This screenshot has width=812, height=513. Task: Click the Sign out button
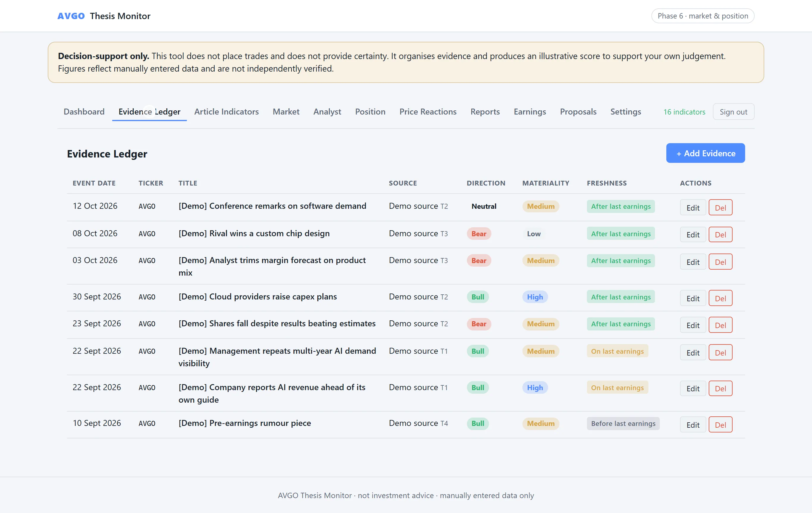tap(733, 112)
